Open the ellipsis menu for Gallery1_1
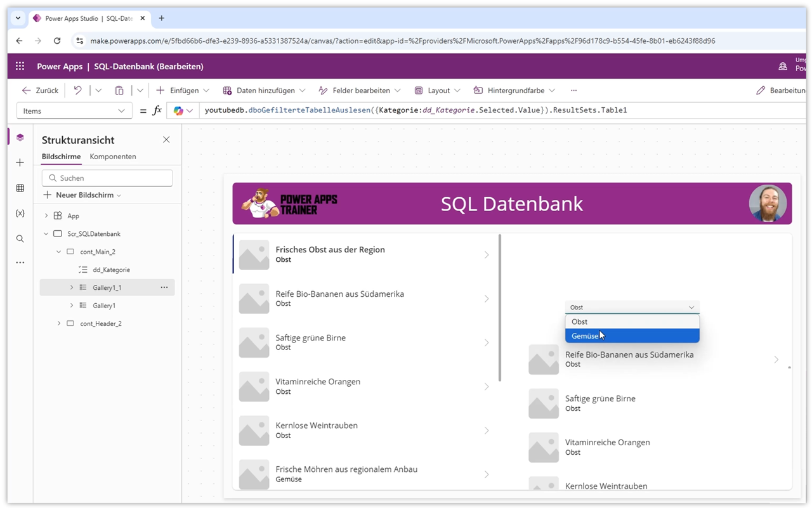The image size is (812, 508). tap(164, 287)
